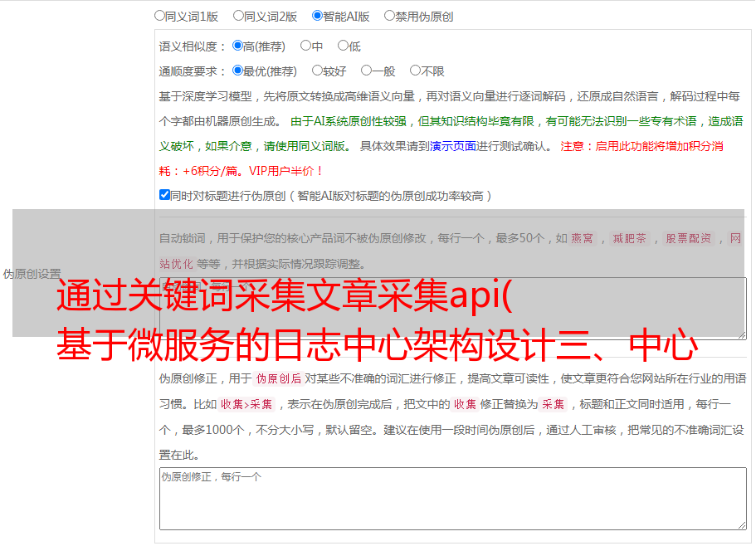Set 通顺度要求 to 一般
The height and width of the screenshot is (546, 756).
pyautogui.click(x=367, y=71)
